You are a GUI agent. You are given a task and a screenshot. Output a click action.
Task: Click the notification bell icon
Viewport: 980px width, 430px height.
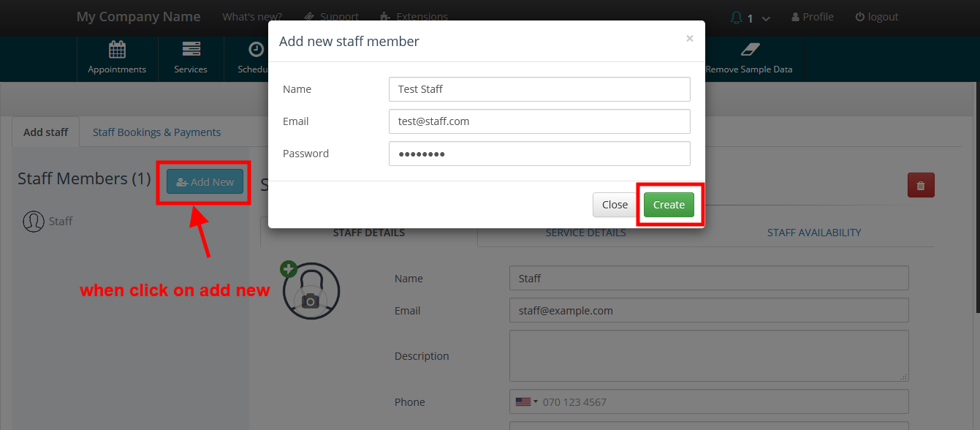[737, 18]
